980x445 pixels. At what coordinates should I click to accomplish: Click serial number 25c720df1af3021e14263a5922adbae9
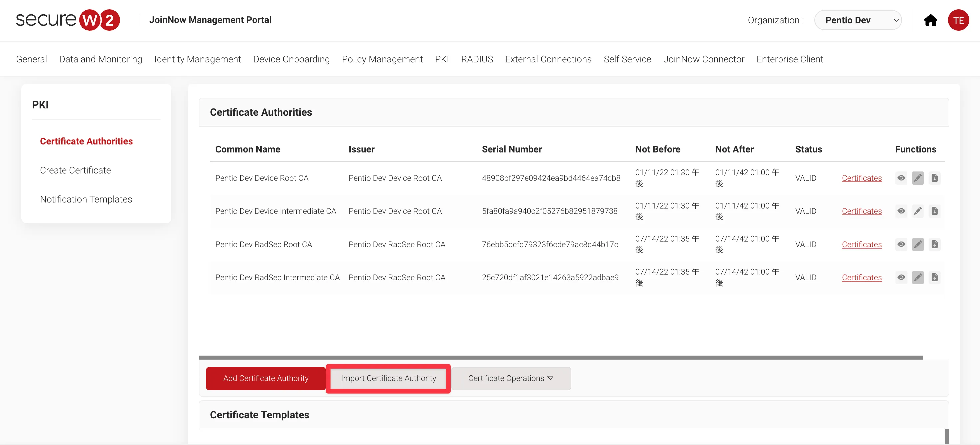tap(550, 277)
